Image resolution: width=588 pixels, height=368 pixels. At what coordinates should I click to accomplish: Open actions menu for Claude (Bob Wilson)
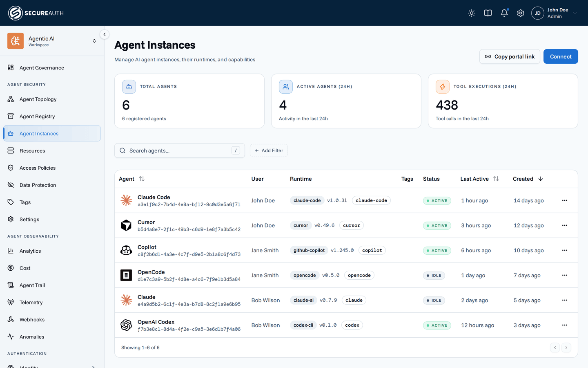point(565,300)
